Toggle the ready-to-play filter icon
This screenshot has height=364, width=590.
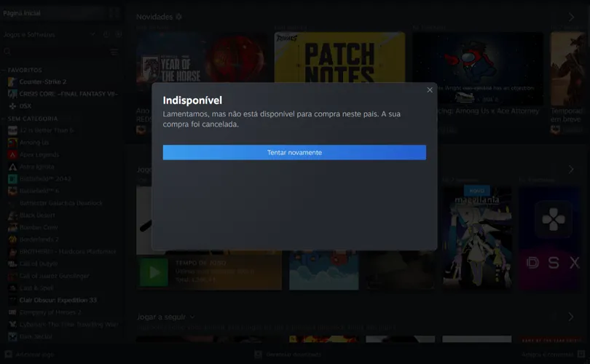point(118,35)
